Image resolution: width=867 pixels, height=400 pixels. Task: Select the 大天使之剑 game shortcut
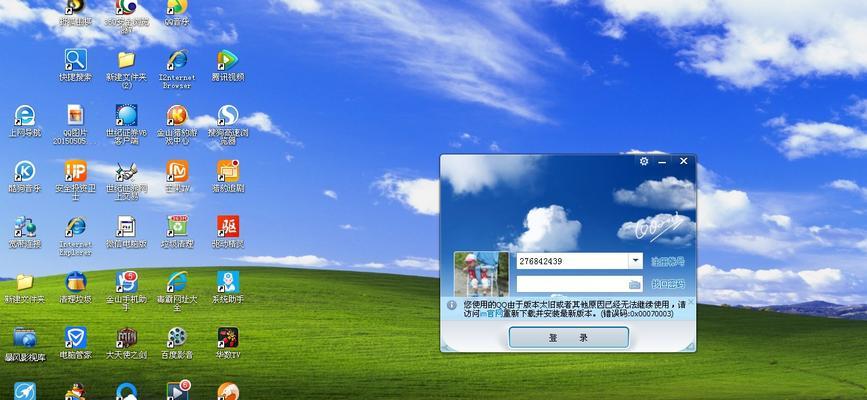click(127, 342)
